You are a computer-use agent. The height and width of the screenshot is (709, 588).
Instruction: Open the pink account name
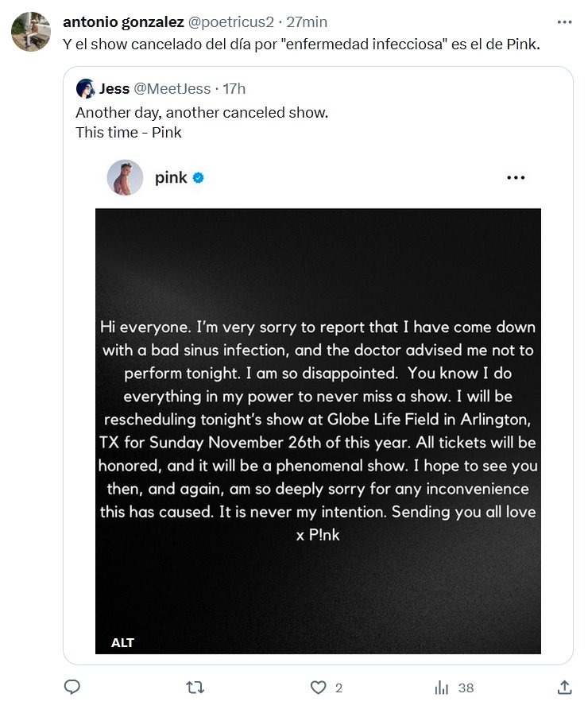pyautogui.click(x=171, y=178)
